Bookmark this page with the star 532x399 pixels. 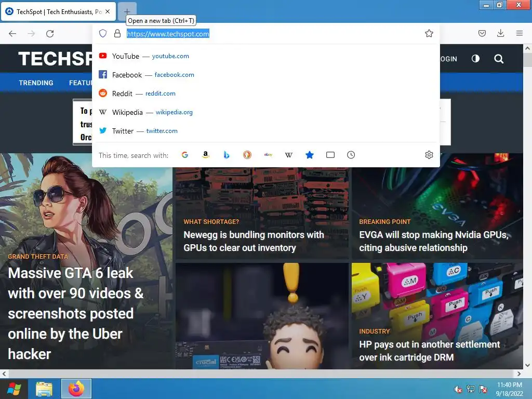point(429,33)
